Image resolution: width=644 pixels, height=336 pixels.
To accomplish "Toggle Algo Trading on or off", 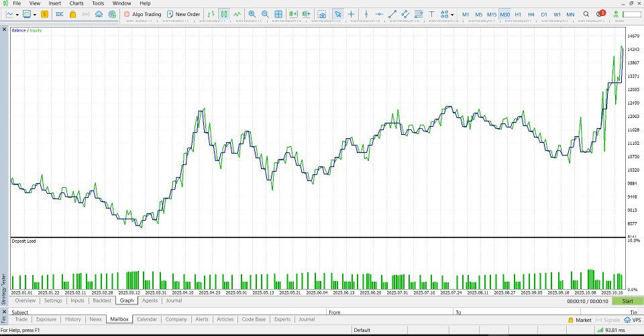I will tap(142, 14).
